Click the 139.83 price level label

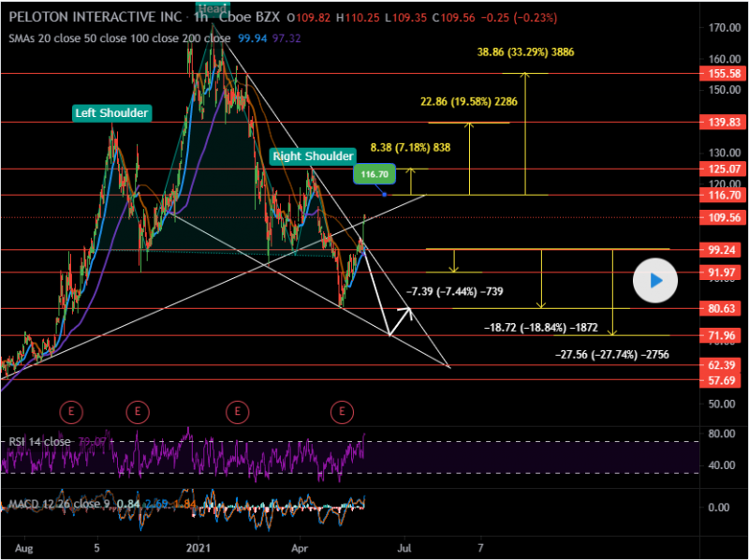[x=722, y=123]
